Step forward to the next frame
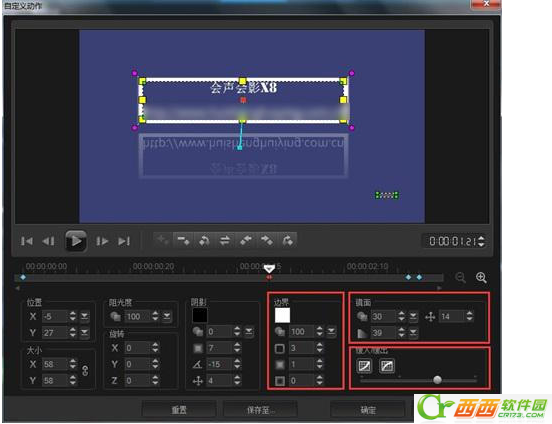This screenshot has width=552, height=424. pos(102,242)
